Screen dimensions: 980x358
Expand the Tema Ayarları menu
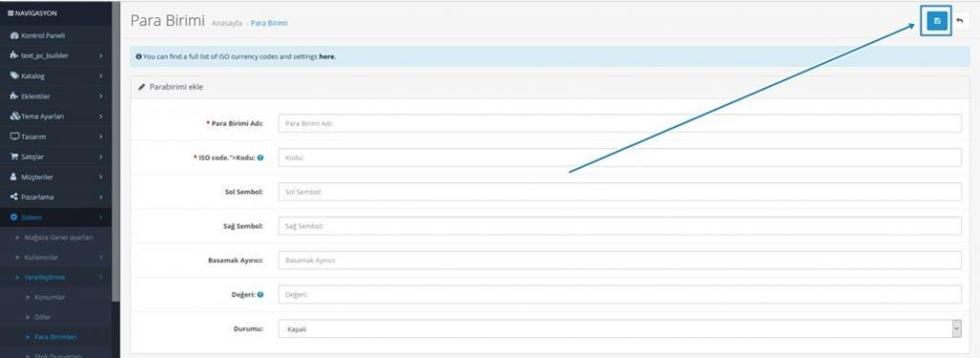(56, 116)
